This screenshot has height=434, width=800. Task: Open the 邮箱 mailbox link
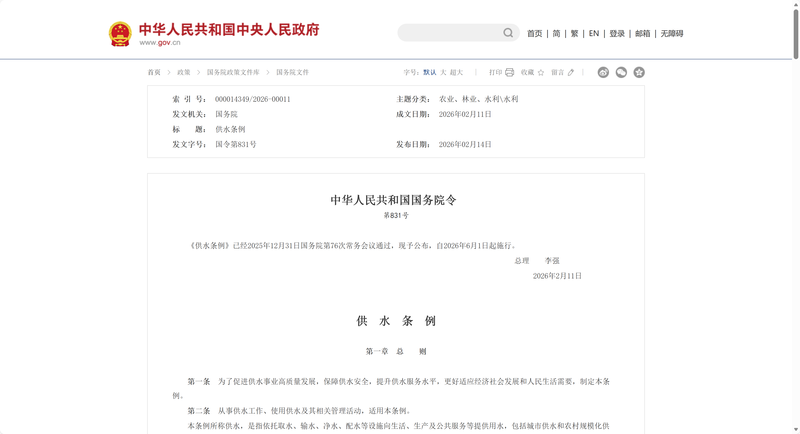click(642, 34)
